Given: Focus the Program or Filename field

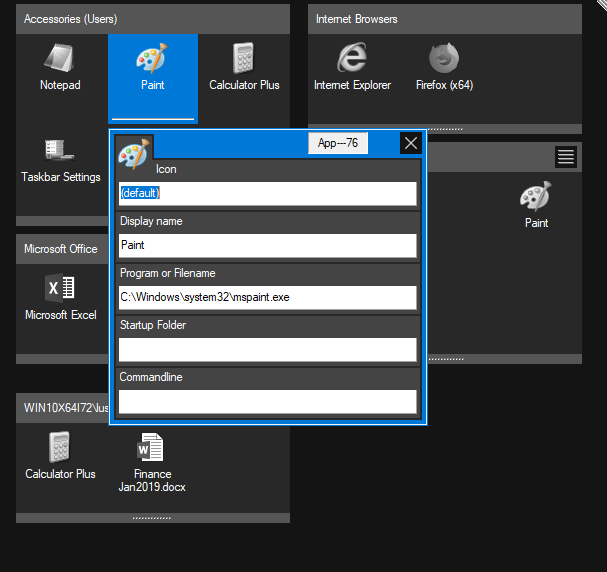Looking at the screenshot, I should coord(267,297).
